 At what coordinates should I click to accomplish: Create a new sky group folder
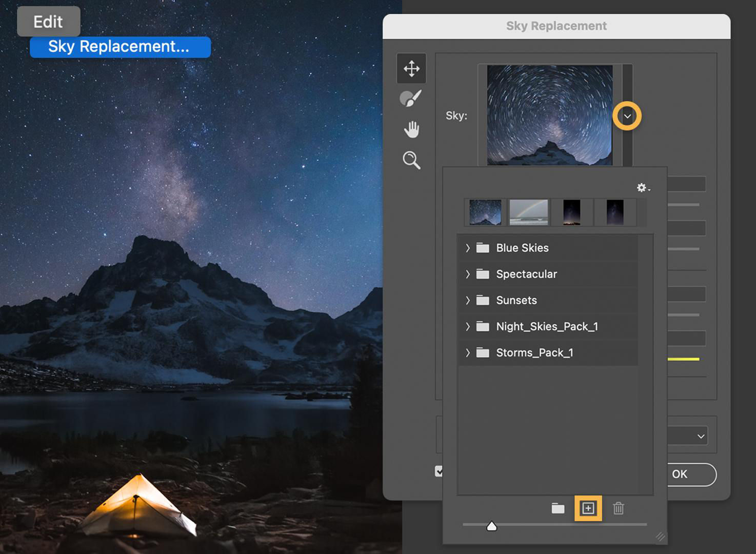(558, 509)
